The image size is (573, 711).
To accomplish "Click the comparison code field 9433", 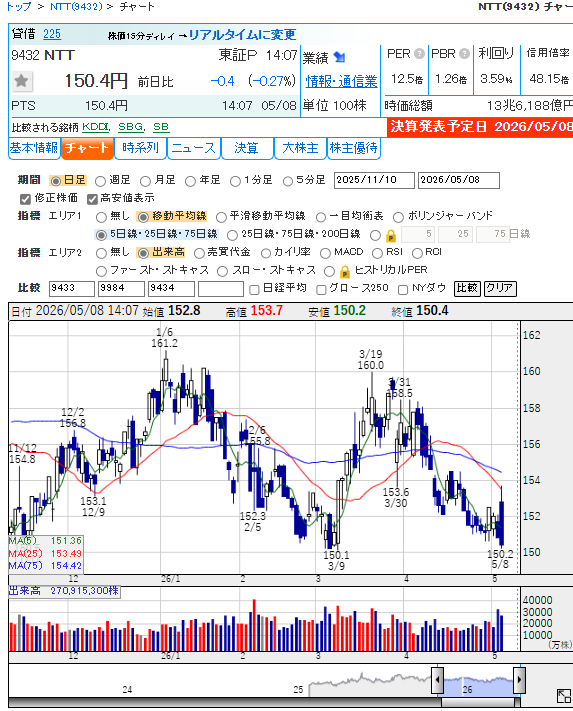I will pyautogui.click(x=72, y=289).
